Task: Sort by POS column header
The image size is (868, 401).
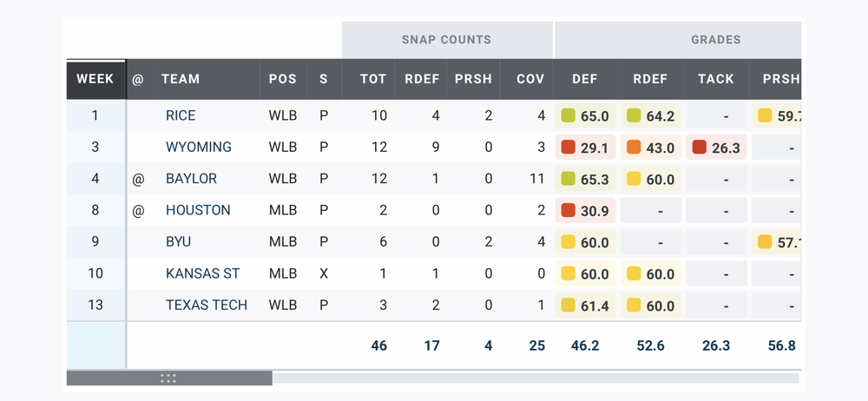Action: [x=282, y=79]
